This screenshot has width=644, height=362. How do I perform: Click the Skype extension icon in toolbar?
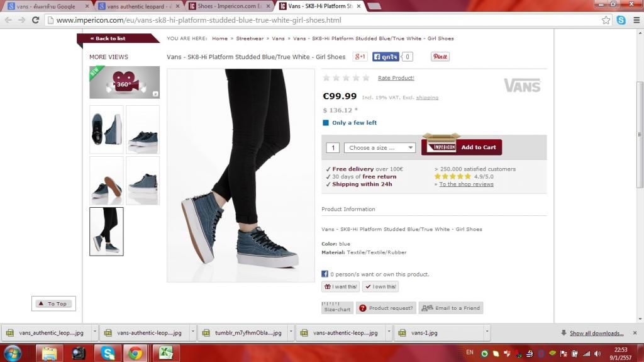point(621,20)
